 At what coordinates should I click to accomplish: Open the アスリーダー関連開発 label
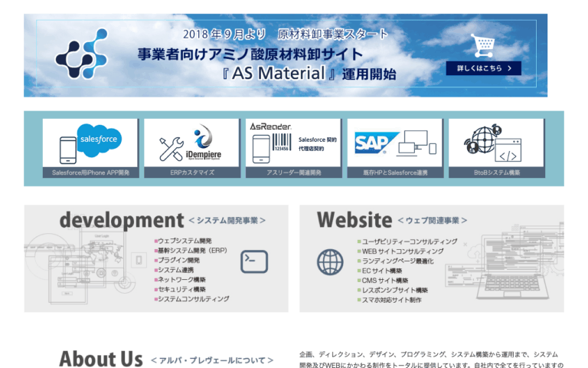294,172
